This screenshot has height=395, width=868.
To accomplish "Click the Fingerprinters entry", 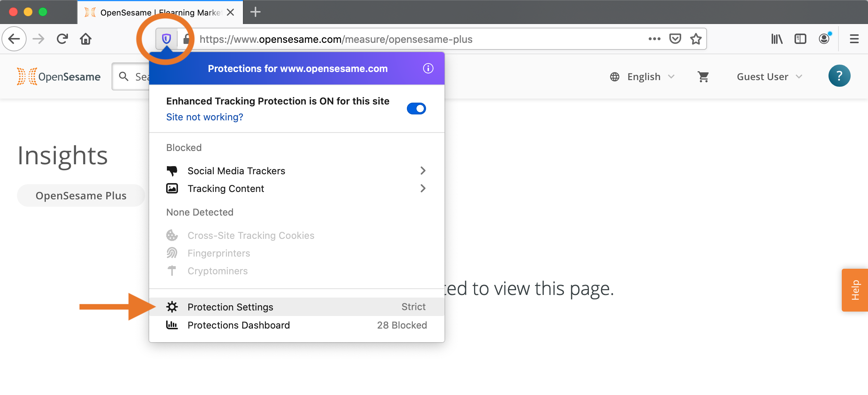I will click(x=208, y=253).
